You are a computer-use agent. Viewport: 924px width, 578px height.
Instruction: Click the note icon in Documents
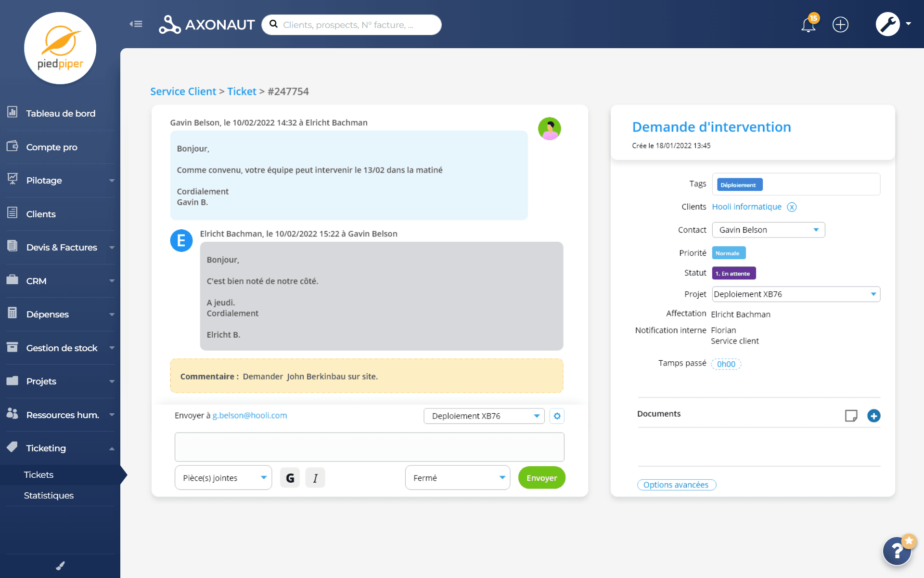851,416
